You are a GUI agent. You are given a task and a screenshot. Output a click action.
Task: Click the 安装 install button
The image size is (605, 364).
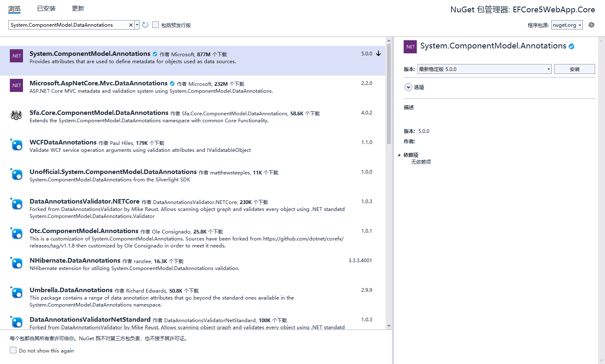click(574, 69)
